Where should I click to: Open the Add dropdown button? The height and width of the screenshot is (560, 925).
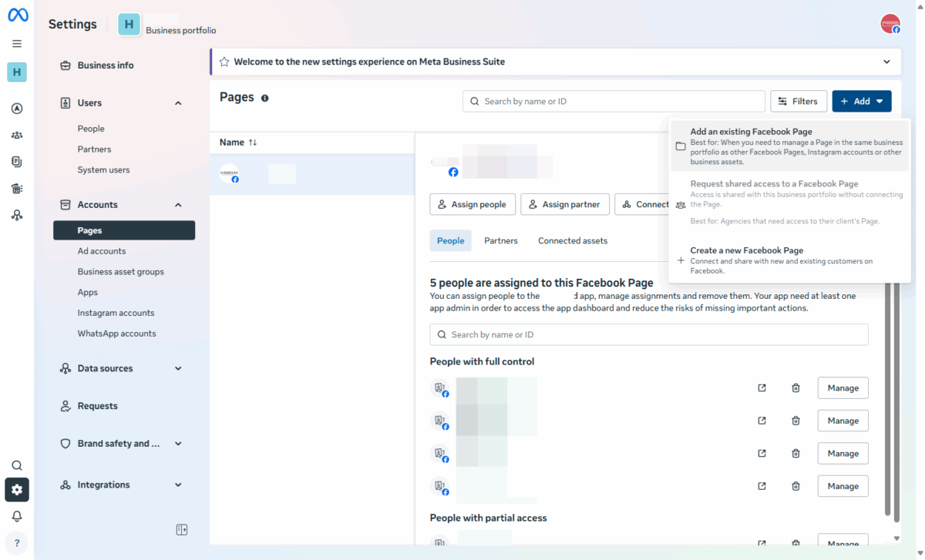pyautogui.click(x=861, y=101)
